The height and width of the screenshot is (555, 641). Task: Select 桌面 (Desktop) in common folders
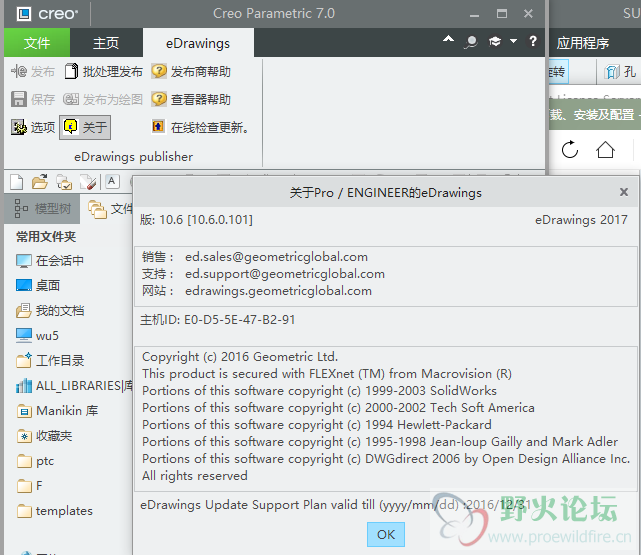coord(38,285)
